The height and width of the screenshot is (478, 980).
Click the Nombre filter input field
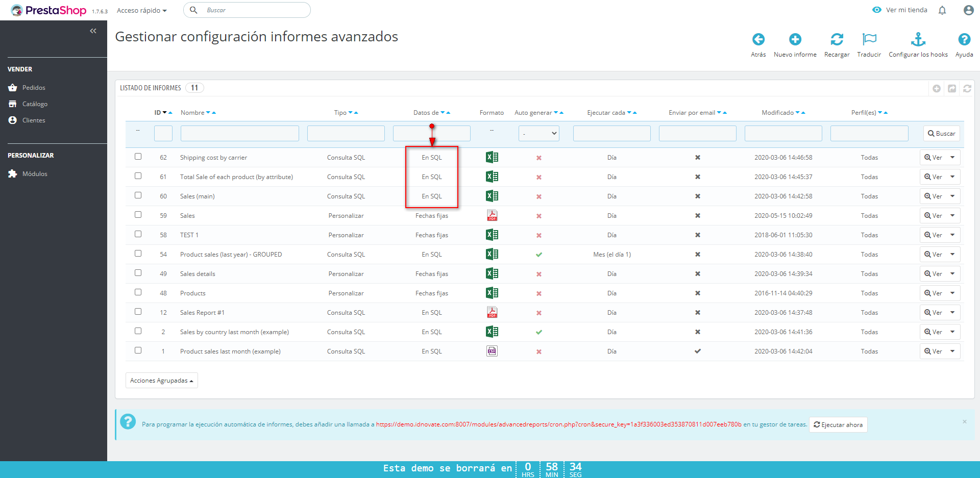point(239,134)
